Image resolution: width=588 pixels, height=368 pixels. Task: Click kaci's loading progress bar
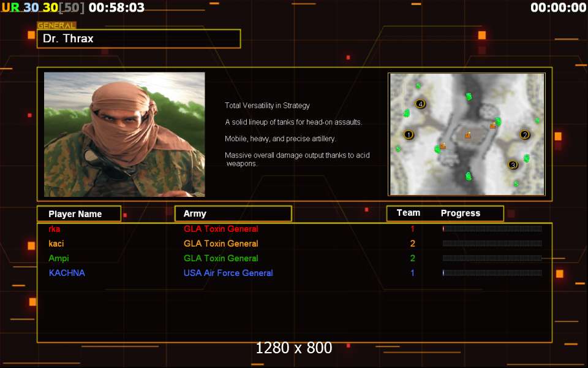pos(492,243)
